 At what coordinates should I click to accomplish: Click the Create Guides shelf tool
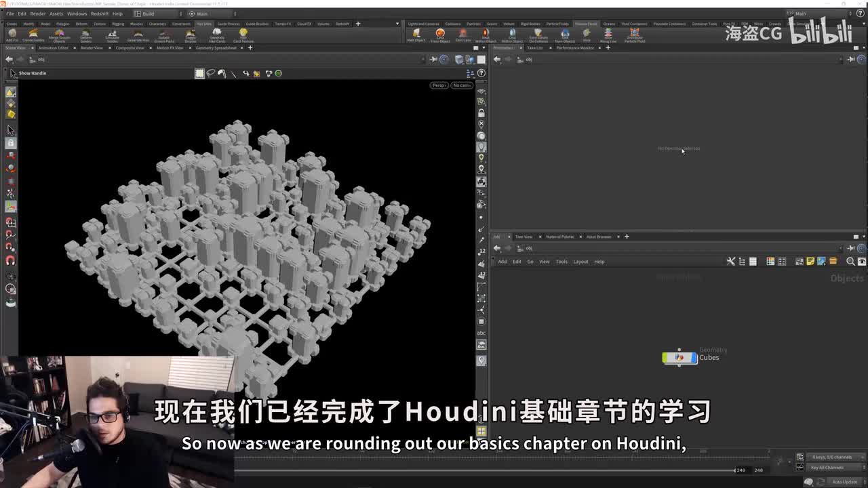pyautogui.click(x=33, y=35)
